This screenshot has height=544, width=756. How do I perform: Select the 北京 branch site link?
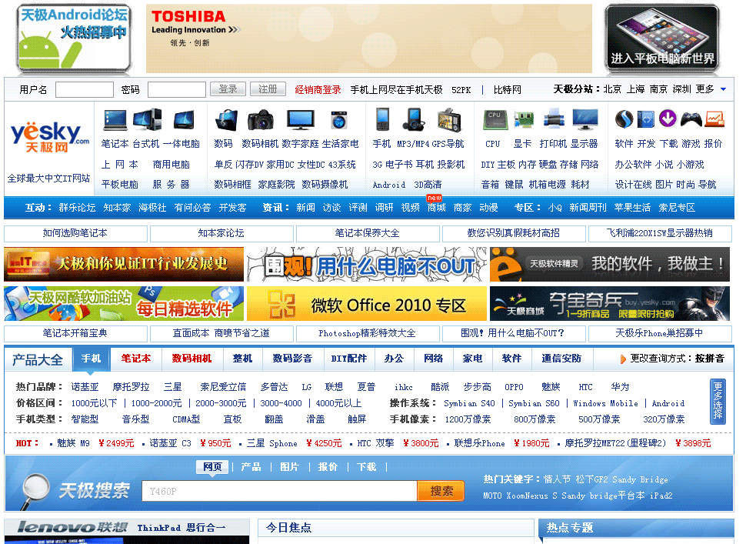(612, 89)
